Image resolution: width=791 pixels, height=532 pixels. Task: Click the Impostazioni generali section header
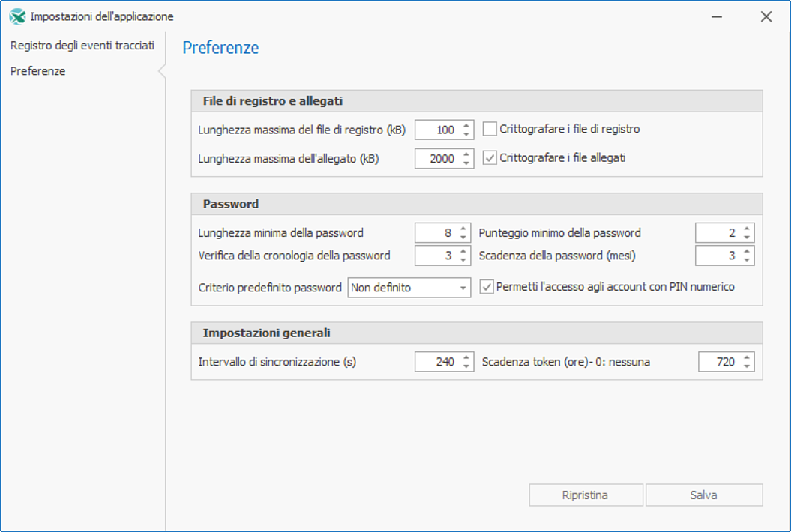point(477,333)
